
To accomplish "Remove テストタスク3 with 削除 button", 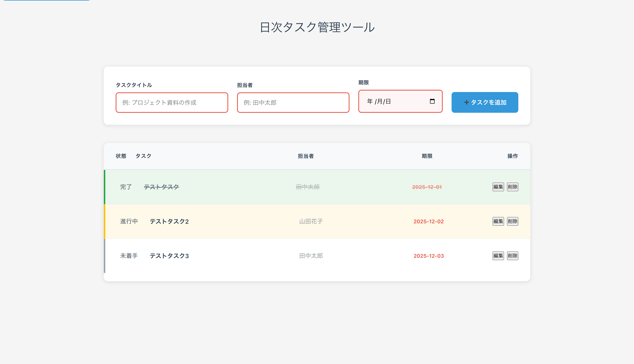I will [x=512, y=256].
